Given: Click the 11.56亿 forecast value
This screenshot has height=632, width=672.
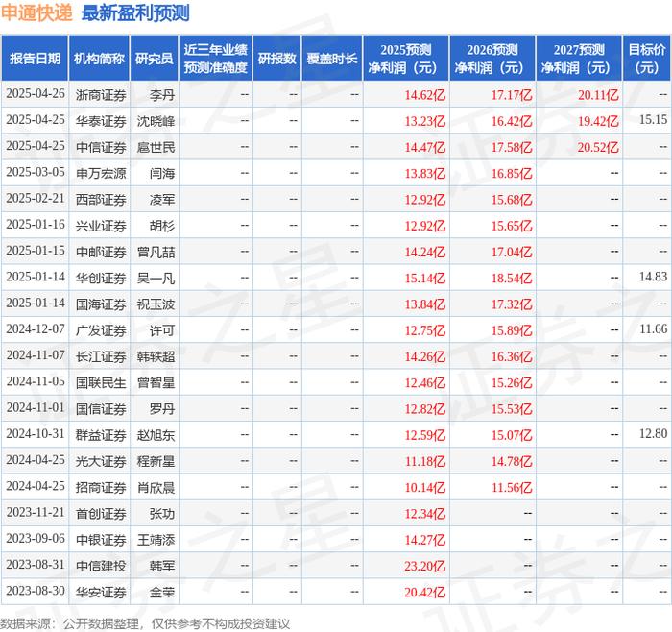Looking at the screenshot, I should tap(512, 487).
